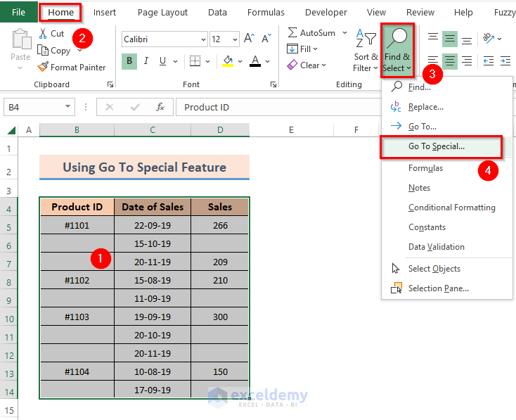Viewport: 516px width, 420px height.
Task: Click the Paste clipboard icon
Action: coord(21,39)
